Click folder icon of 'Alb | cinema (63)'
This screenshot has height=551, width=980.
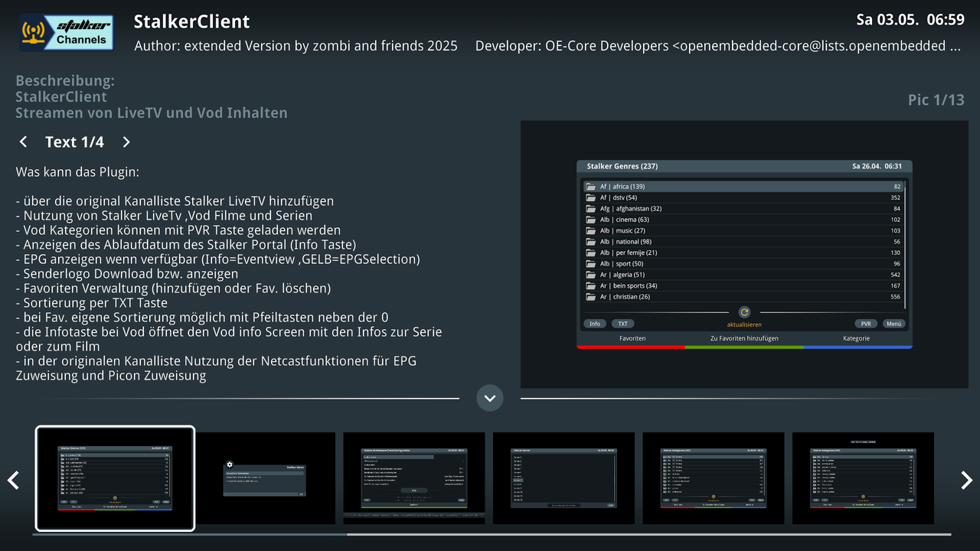(590, 220)
